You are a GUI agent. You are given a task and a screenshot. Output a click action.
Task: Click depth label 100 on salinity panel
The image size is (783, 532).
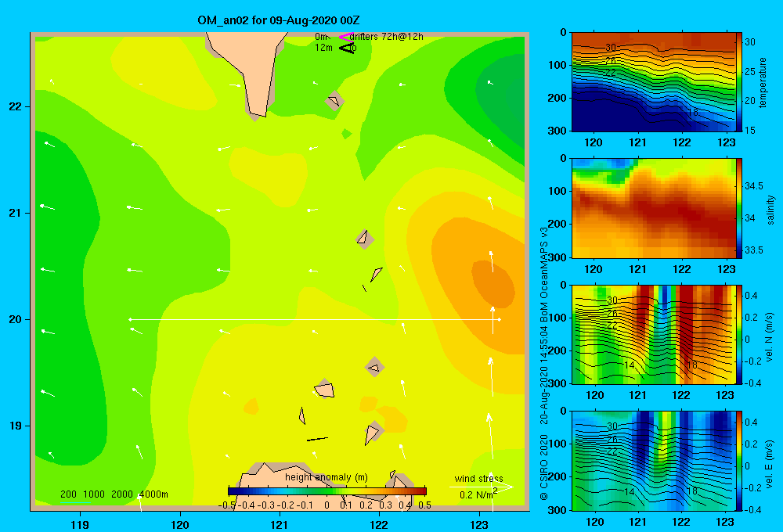(557, 191)
